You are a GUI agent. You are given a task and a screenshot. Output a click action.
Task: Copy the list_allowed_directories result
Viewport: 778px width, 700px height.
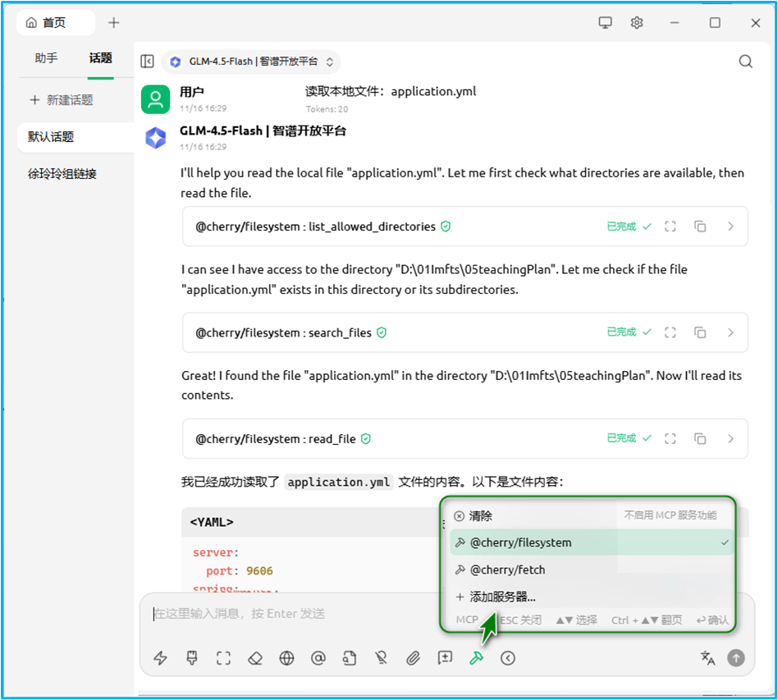pyautogui.click(x=700, y=226)
